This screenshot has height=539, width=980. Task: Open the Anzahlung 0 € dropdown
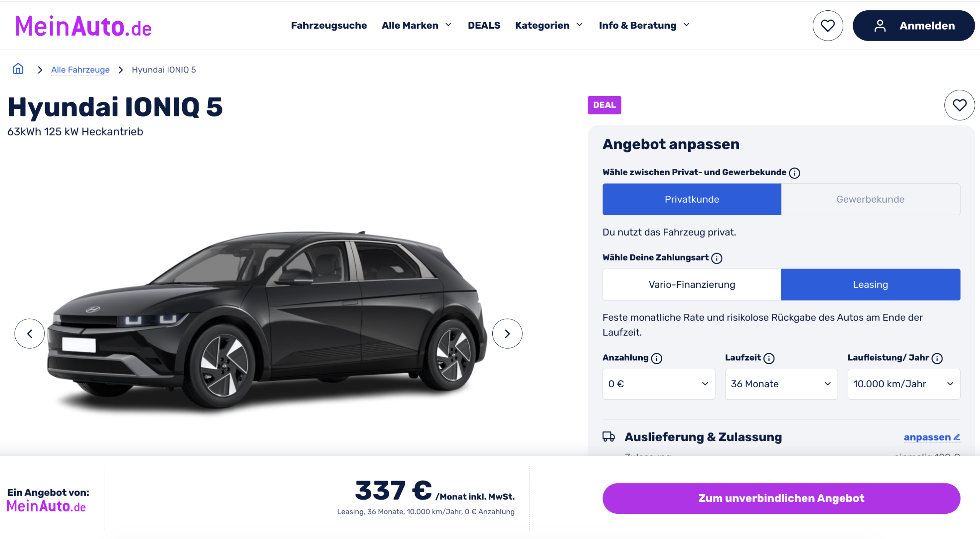[658, 384]
